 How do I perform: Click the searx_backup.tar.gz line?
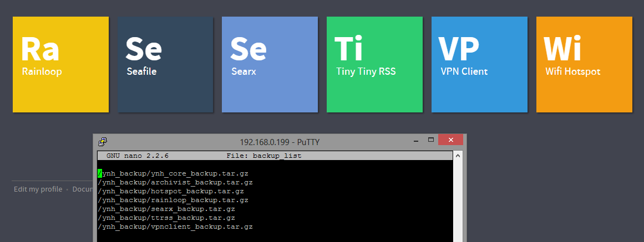click(x=166, y=209)
